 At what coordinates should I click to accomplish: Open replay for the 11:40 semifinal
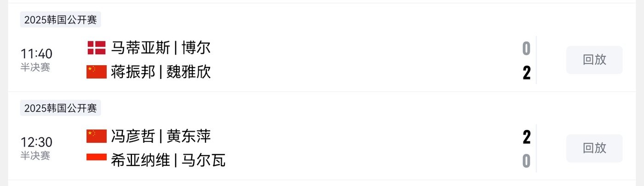coord(594,60)
